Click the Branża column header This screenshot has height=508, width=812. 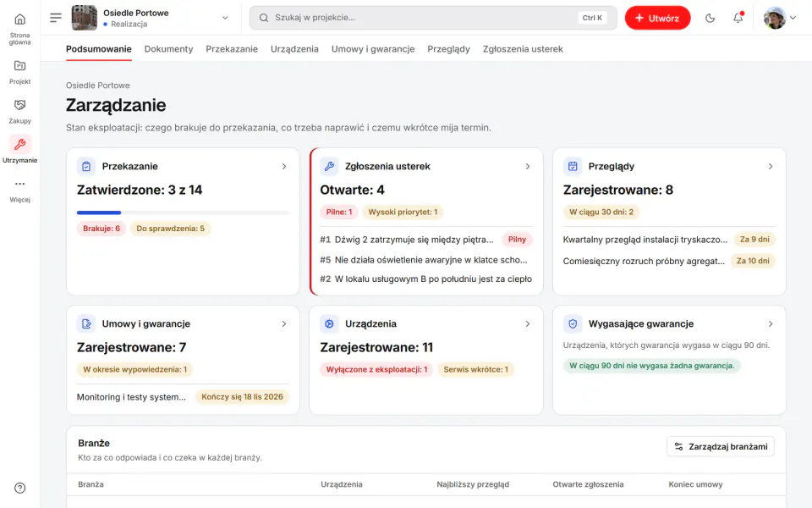[91, 484]
